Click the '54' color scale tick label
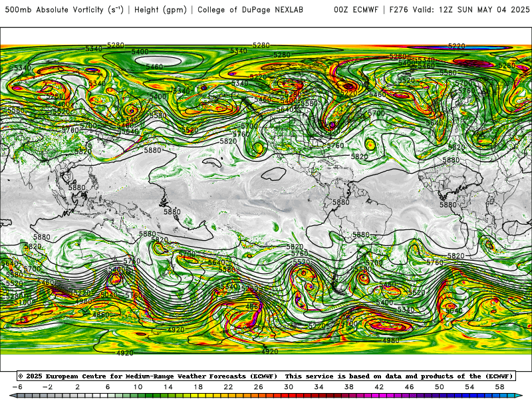 point(469,387)
